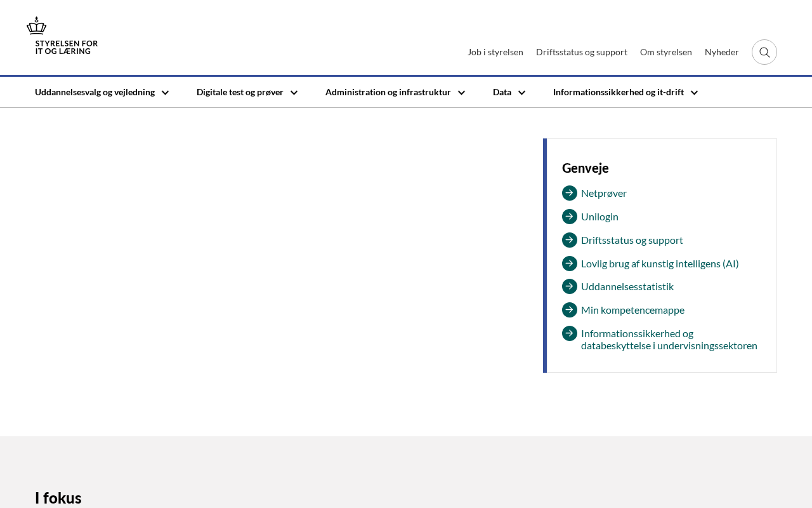The width and height of the screenshot is (812, 508).
Task: Click the arrow icon beside Netprøver
Action: click(x=570, y=193)
